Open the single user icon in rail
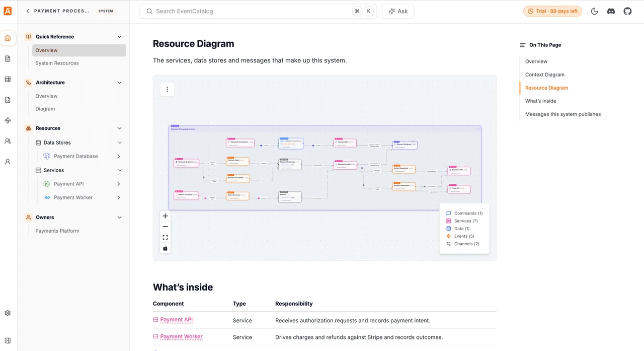The height and width of the screenshot is (351, 644). [8, 162]
